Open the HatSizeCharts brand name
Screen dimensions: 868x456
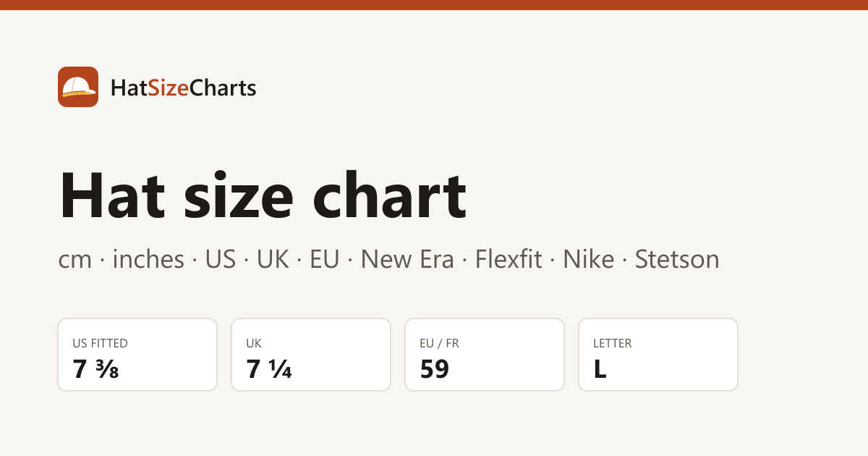(x=183, y=88)
